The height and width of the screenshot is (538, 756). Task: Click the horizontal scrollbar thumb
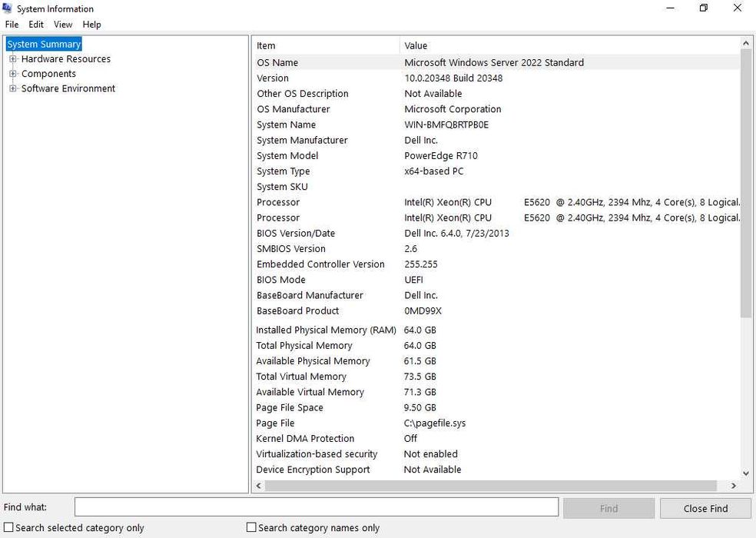(491, 486)
